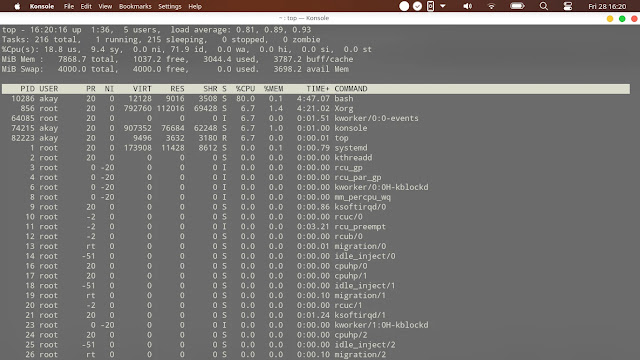
Task: Open the volume speaker icon
Action: click(467, 6)
